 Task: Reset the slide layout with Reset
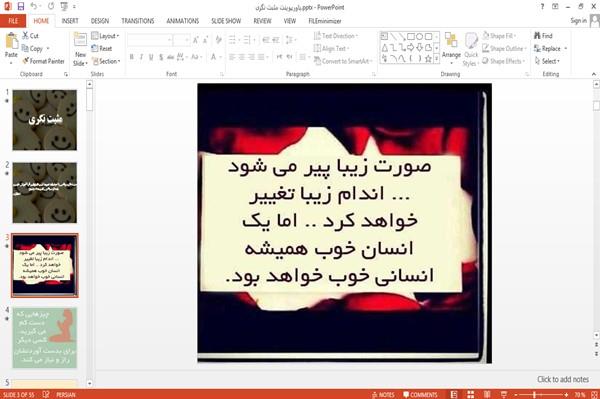click(x=102, y=48)
